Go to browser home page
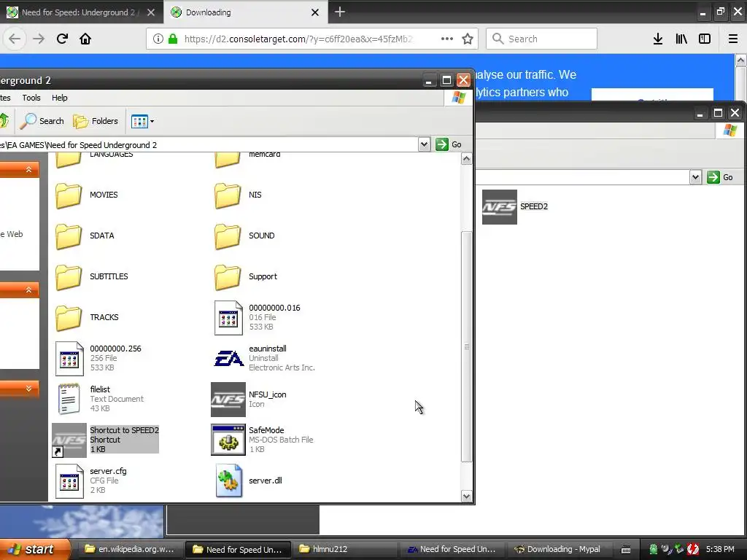This screenshot has height=560, width=747. click(x=85, y=39)
